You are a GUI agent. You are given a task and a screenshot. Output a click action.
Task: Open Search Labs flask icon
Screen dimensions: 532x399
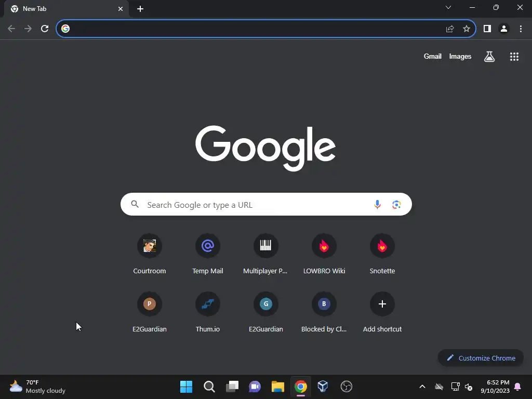tap(489, 56)
